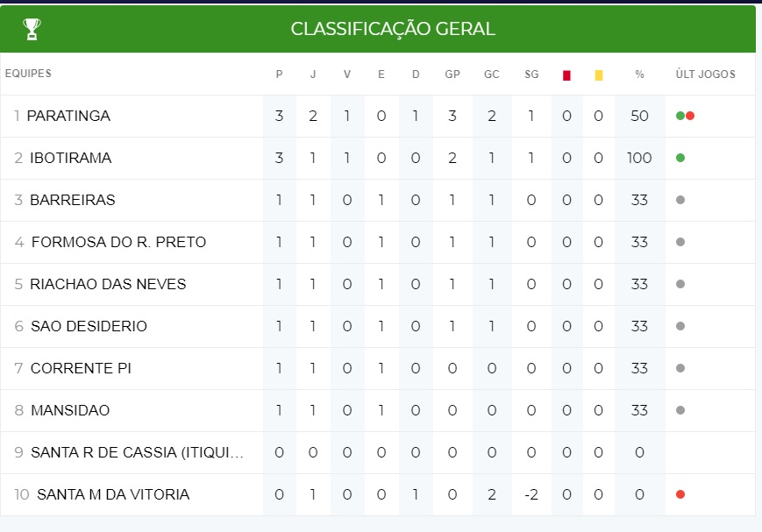Click the percent column header
Image resolution: width=762 pixels, height=532 pixels.
click(639, 74)
